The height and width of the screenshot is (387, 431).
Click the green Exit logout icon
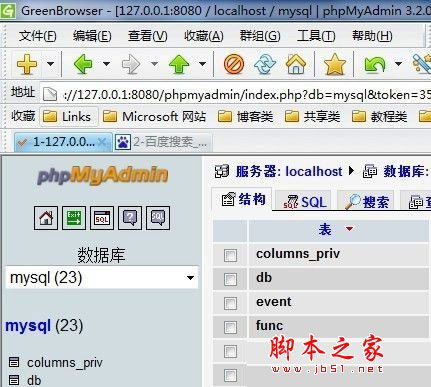74,218
